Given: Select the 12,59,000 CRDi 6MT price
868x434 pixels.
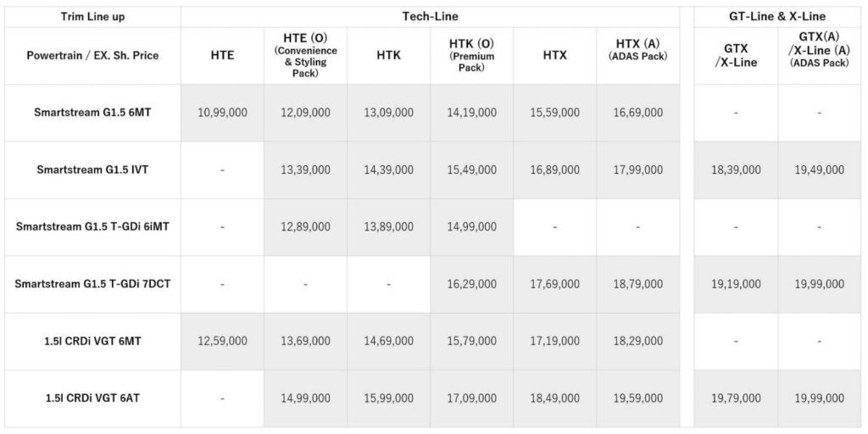Looking at the screenshot, I should point(222,341).
